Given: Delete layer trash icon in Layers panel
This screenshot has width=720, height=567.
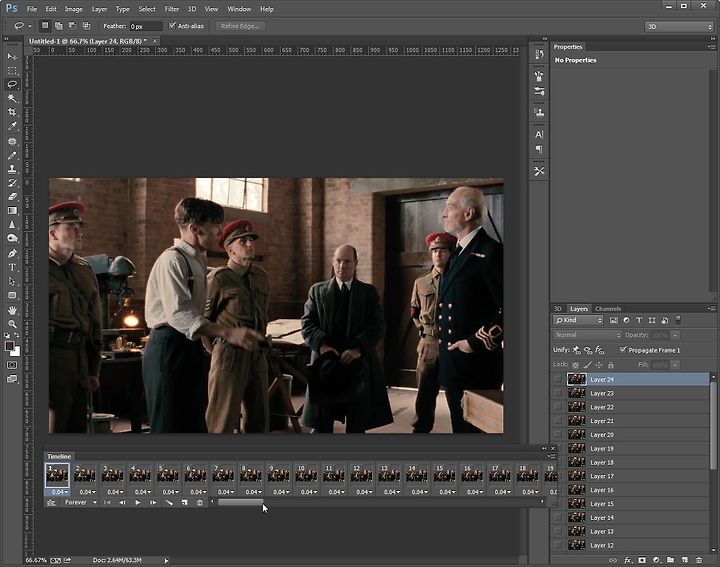Looking at the screenshot, I should (x=699, y=560).
